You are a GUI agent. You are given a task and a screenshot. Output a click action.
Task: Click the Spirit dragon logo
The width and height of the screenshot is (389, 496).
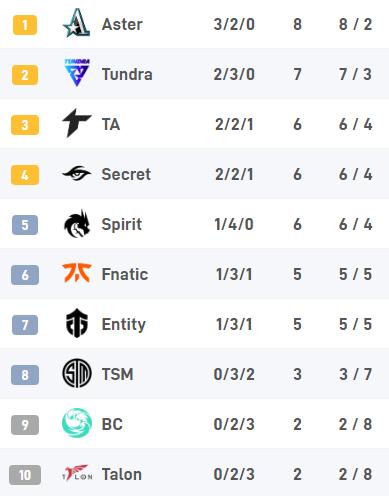point(77,224)
